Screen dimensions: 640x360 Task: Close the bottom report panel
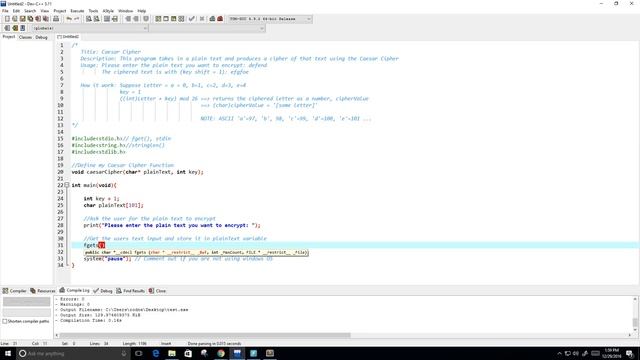[x=157, y=291]
